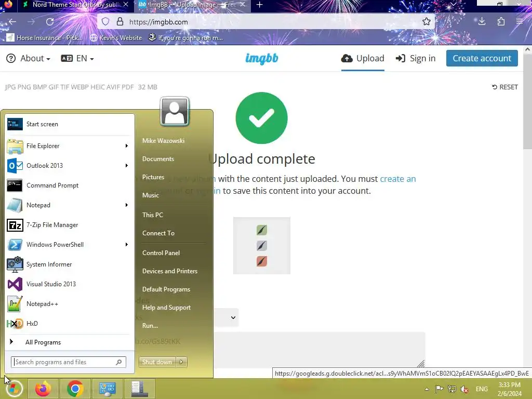
Task: Click the Windows Start orb
Action: tap(14, 389)
